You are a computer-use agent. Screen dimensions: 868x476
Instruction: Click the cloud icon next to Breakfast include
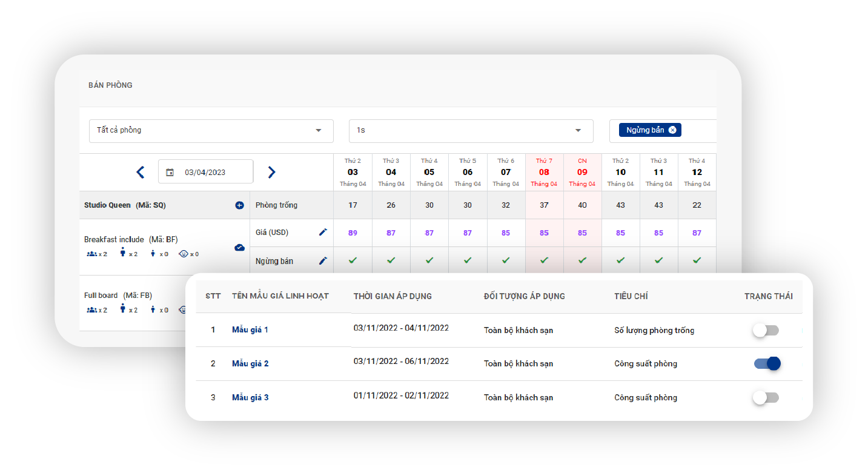coord(239,247)
